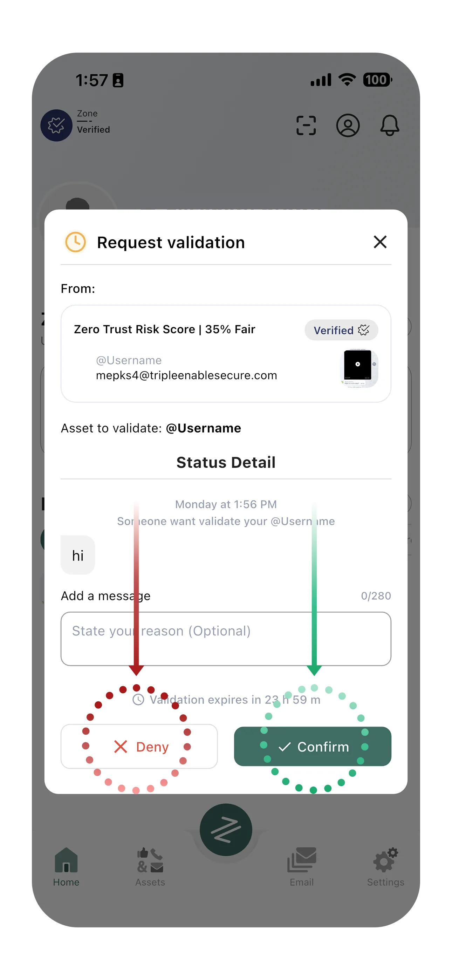Screen dimensions: 452x980
Task: Tap the Verified badge on sender card
Action: pyautogui.click(x=341, y=330)
